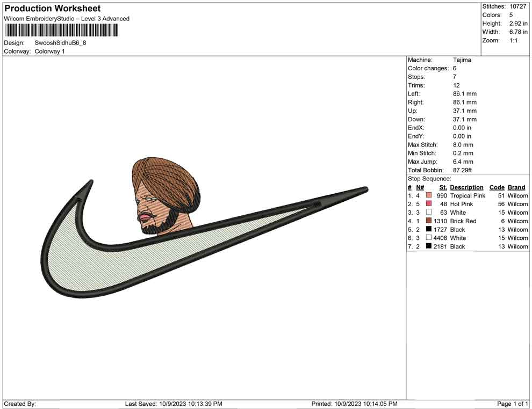Image resolution: width=532 pixels, height=409 pixels.
Task: Click the Color changes value 6
Action: point(455,69)
